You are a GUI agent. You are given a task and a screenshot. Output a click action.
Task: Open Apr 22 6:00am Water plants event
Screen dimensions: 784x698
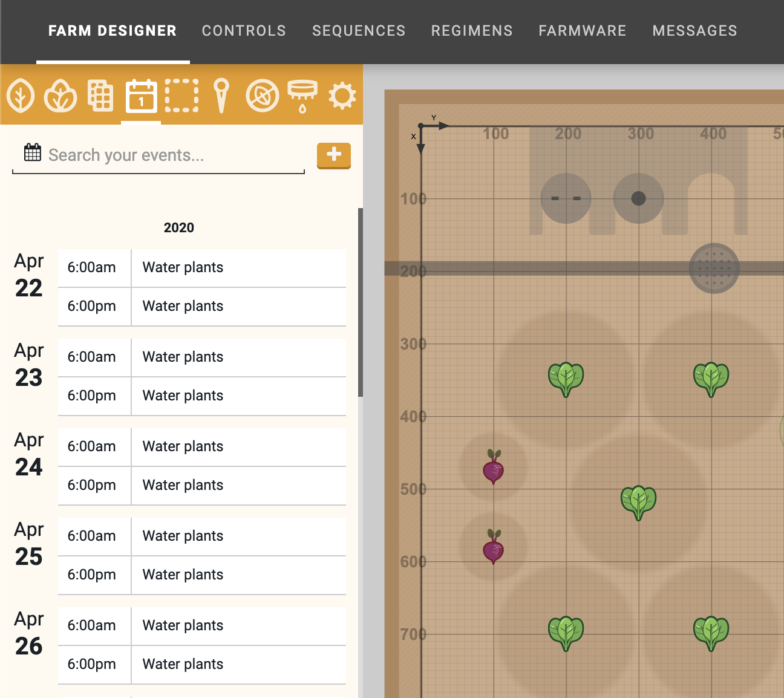point(202,267)
